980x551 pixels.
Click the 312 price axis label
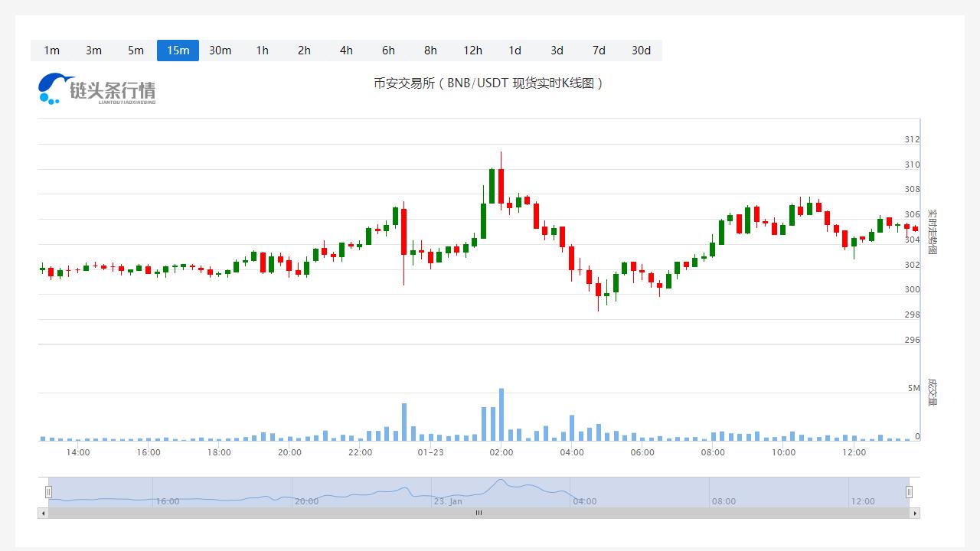(x=912, y=139)
